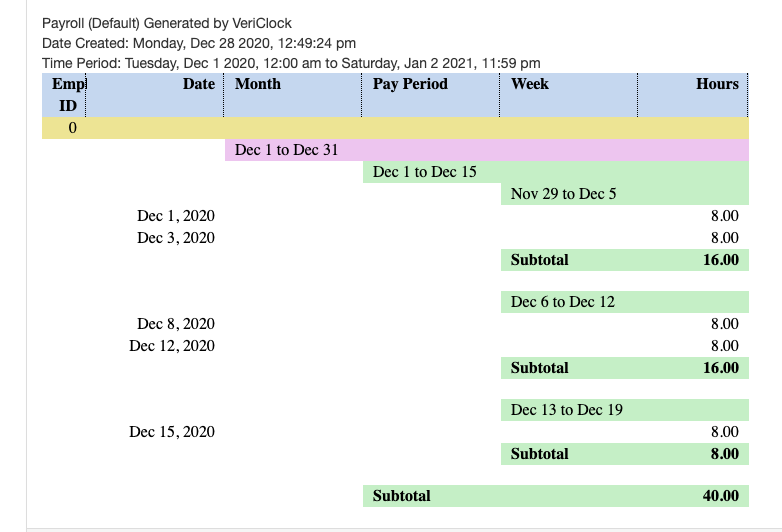Select the Dec 8, 2020 date entry
Image resolution: width=782 pixels, height=532 pixels.
tap(176, 324)
